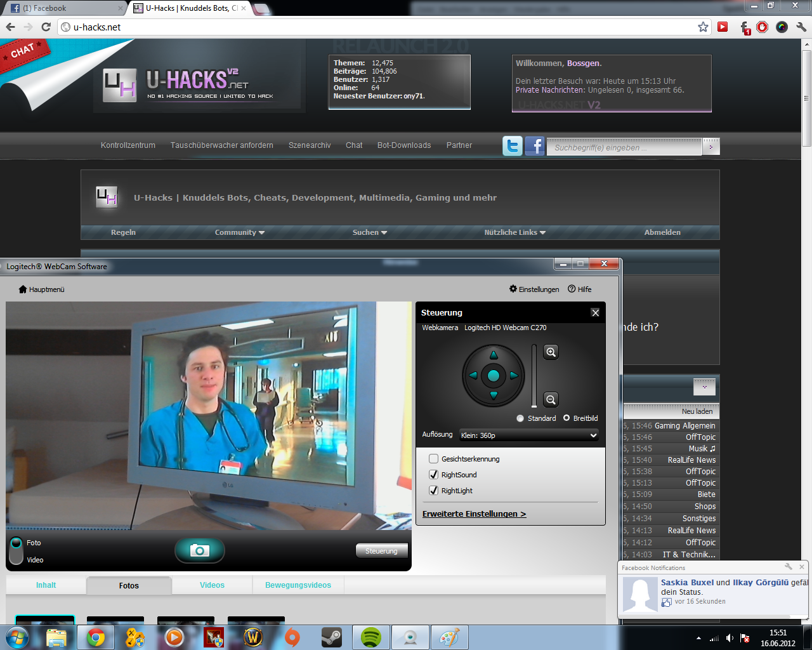Viewport: 812px width, 650px height.
Task: Open Steam from the taskbar
Action: pos(332,637)
